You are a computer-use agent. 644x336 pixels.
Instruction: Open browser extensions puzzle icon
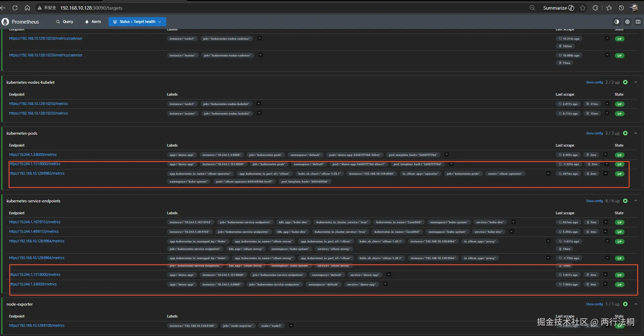(x=595, y=8)
